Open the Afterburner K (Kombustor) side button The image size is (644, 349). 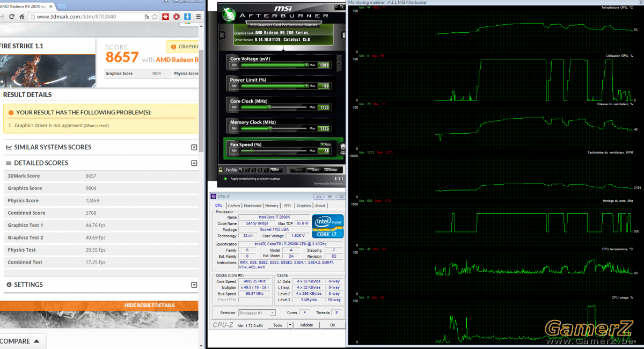[x=222, y=35]
